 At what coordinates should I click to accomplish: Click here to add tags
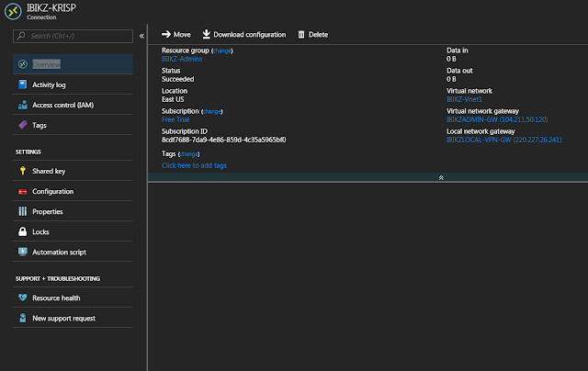[x=194, y=165]
